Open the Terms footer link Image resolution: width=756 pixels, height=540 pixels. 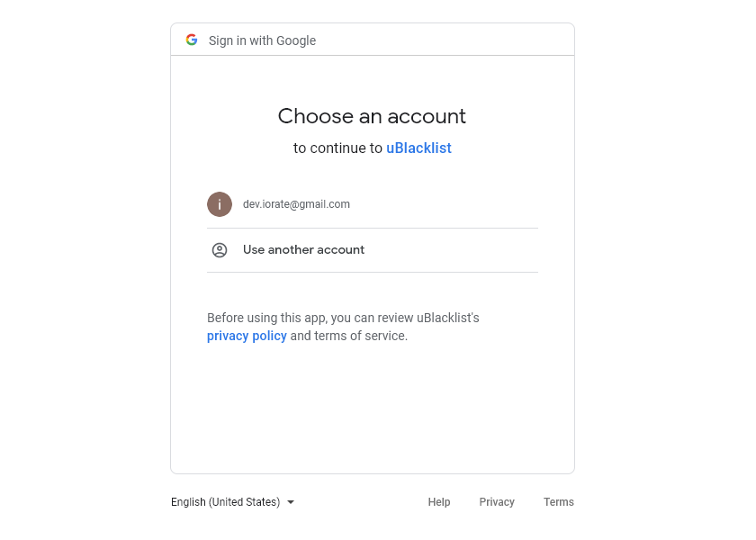[558, 502]
